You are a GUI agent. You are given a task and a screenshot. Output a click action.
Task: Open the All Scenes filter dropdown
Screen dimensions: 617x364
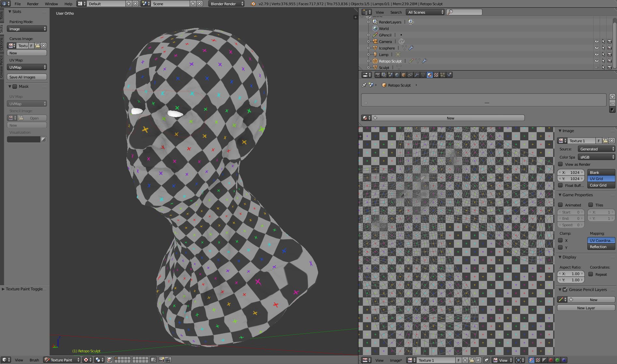coord(424,12)
